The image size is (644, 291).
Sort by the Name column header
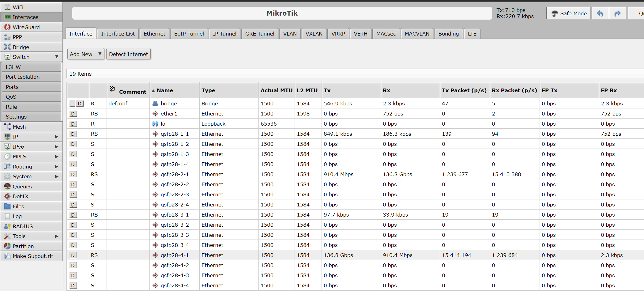click(x=175, y=90)
